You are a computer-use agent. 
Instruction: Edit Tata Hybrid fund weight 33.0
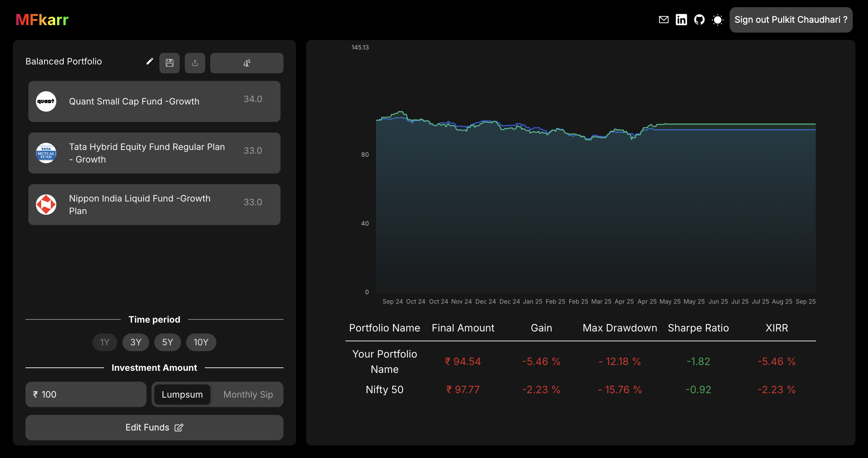coord(253,151)
